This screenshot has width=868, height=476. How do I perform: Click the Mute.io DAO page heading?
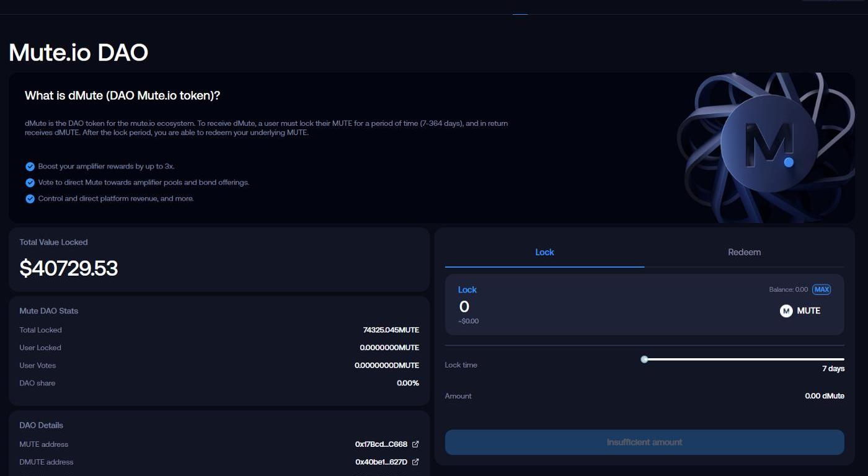point(79,53)
